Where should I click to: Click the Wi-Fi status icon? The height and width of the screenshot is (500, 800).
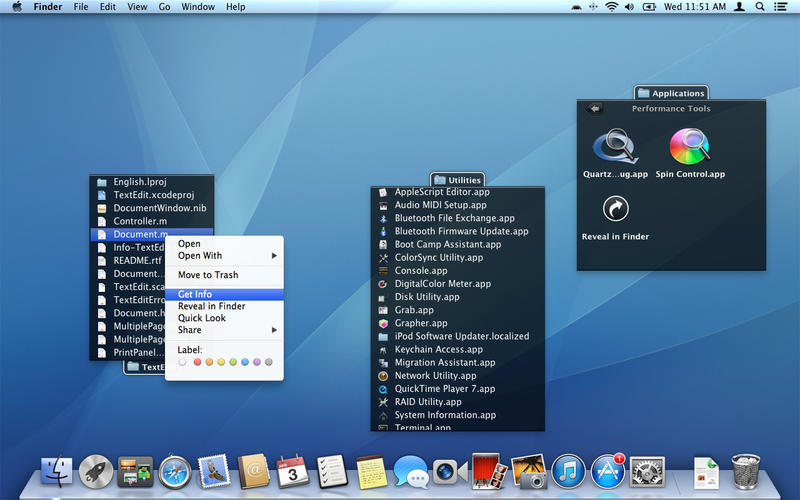[x=611, y=7]
